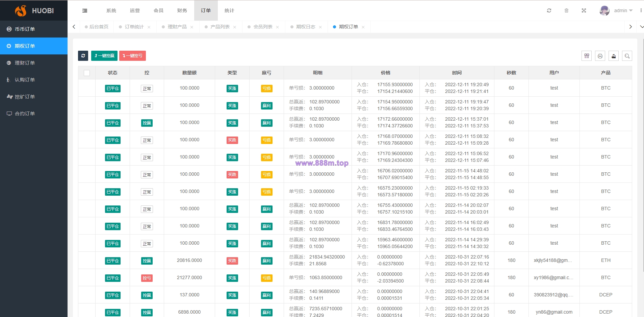Click the export table icon
Viewport: 644px width, 317px height.
[x=614, y=56]
